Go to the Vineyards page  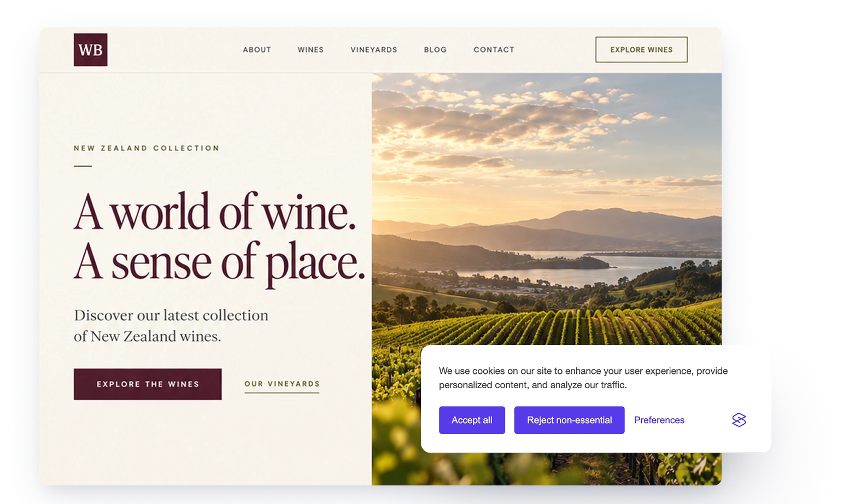click(374, 50)
